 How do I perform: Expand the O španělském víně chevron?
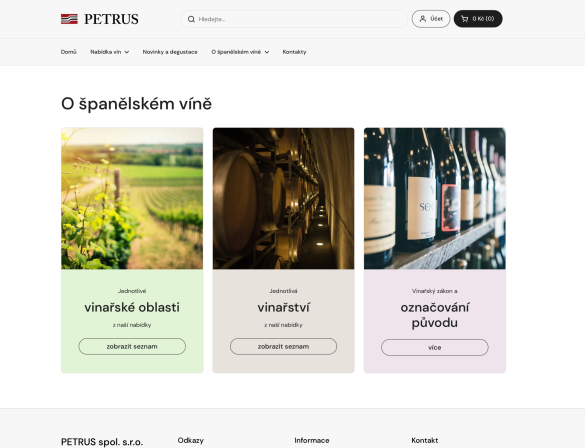coord(267,52)
